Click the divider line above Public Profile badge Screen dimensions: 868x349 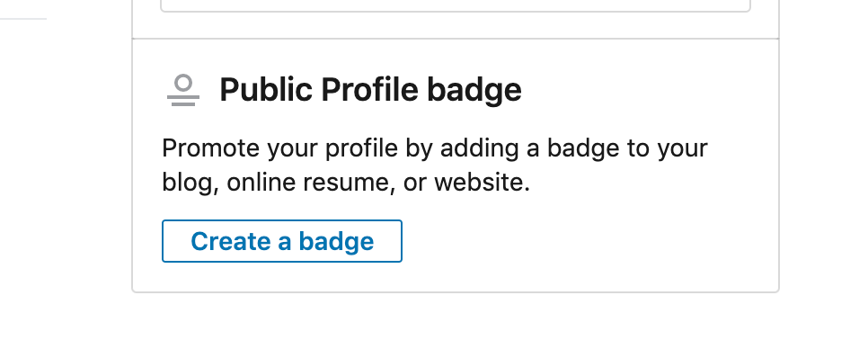tap(456, 39)
